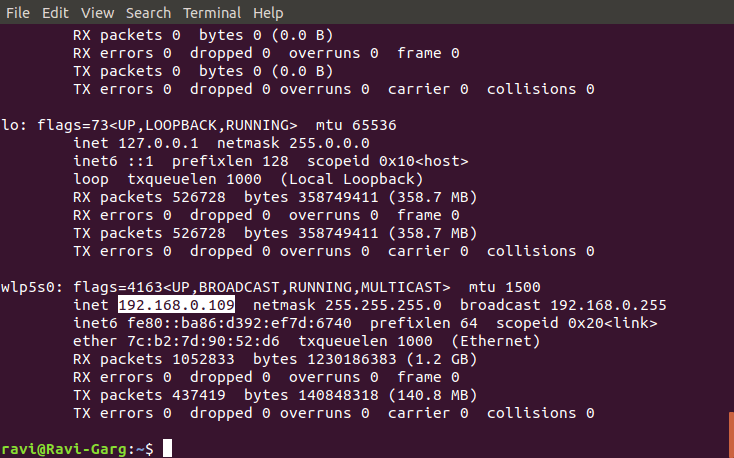
Task: Click the highlighted IP 192.168.0.109
Action: tap(176, 305)
